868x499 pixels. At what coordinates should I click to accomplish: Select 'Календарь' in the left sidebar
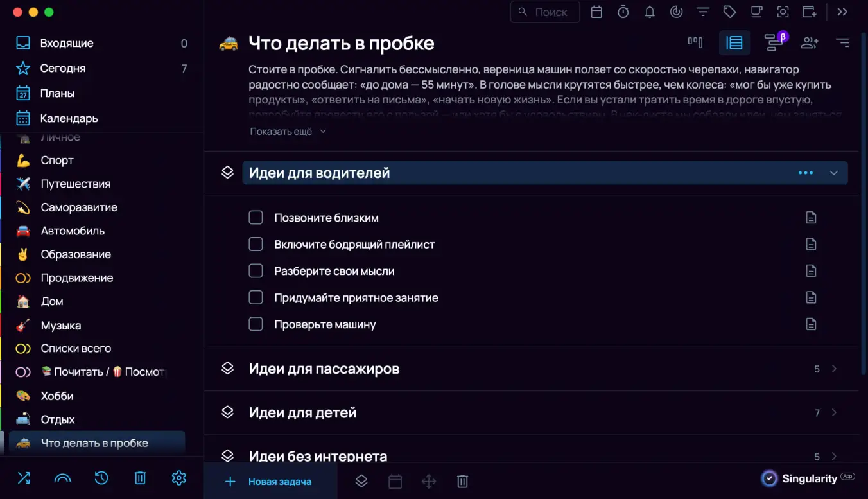click(x=64, y=118)
